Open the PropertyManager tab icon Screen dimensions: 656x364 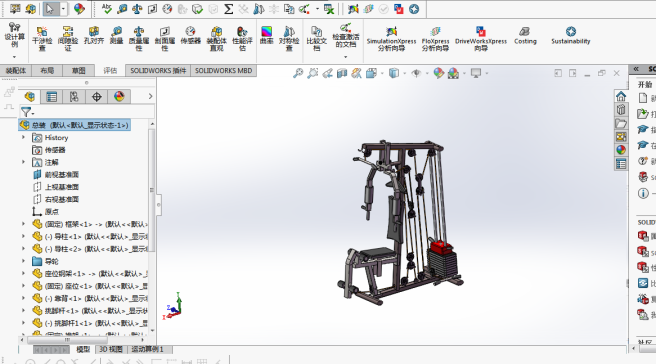point(51,97)
